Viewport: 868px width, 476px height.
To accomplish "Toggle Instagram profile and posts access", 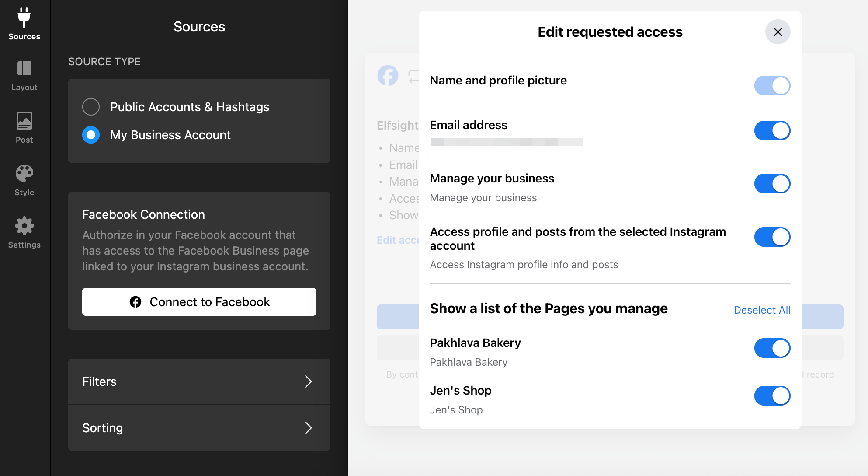I will [772, 237].
